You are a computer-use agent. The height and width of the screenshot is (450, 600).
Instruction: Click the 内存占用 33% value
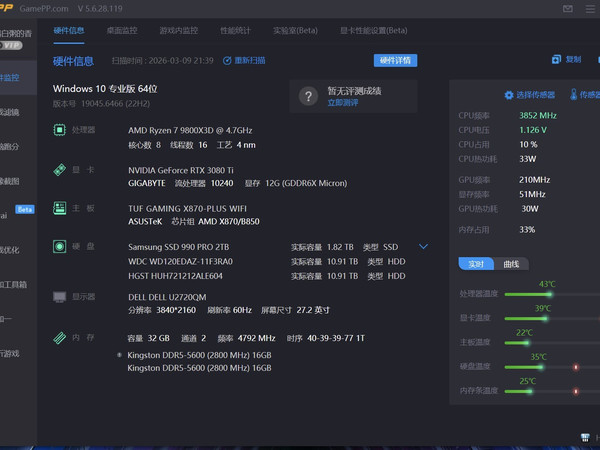pyautogui.click(x=527, y=230)
